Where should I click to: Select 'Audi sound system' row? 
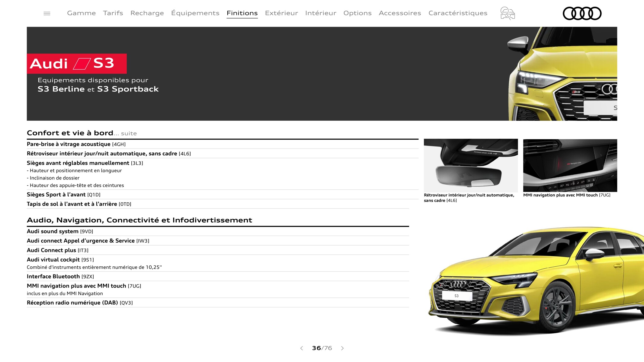pos(218,231)
